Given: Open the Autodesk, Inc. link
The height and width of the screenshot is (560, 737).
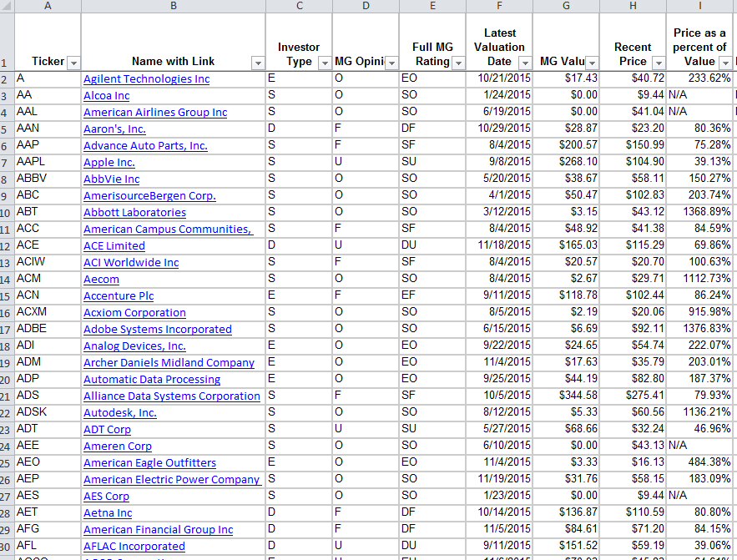Looking at the screenshot, I should click(x=120, y=412).
